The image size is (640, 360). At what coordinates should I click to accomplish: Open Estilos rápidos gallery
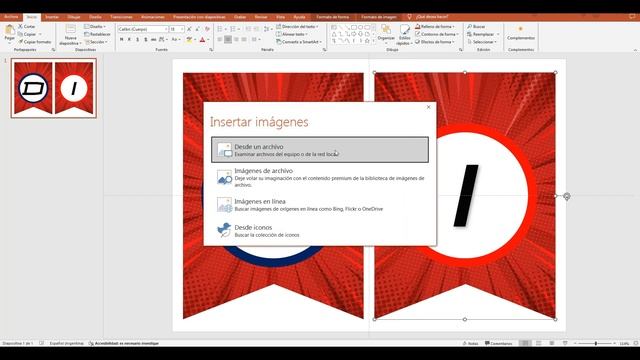[404, 35]
